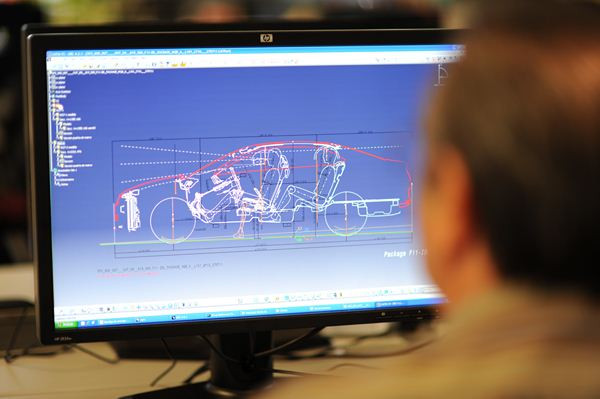Select the front wheel circle in the drawing

click(x=173, y=221)
